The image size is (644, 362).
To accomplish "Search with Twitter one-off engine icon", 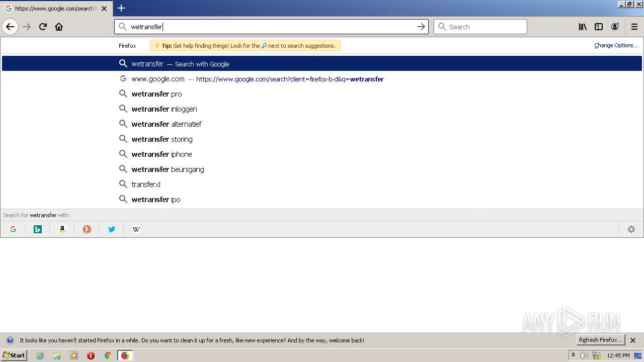I will [112, 229].
